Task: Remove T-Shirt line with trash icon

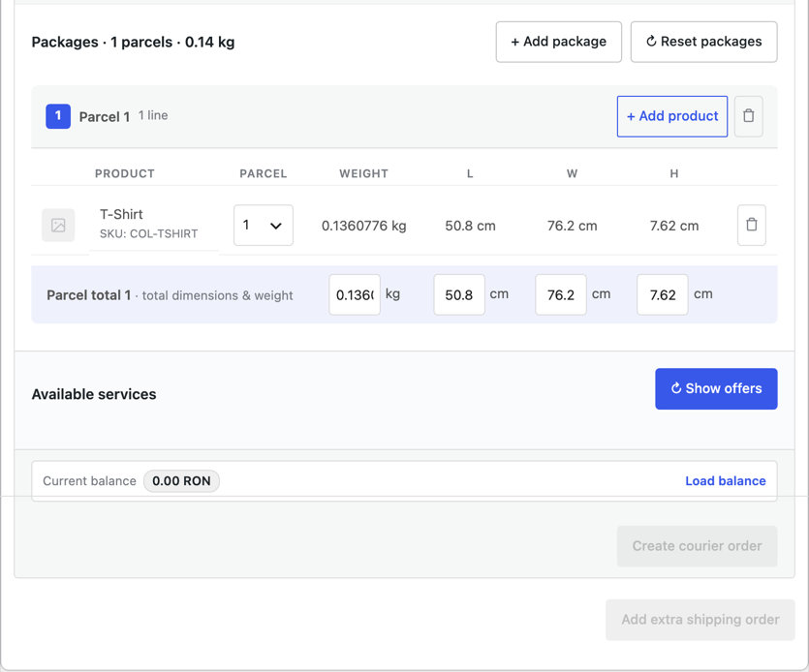Action: pos(752,226)
